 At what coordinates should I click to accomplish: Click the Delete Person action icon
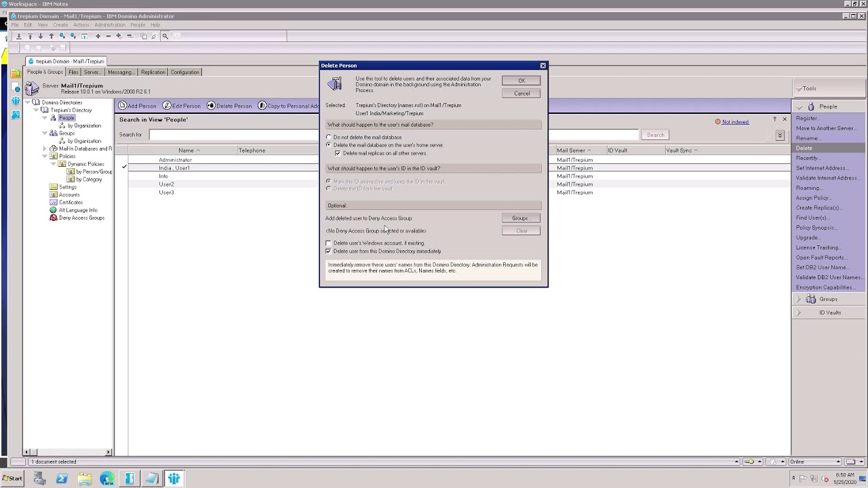[211, 106]
